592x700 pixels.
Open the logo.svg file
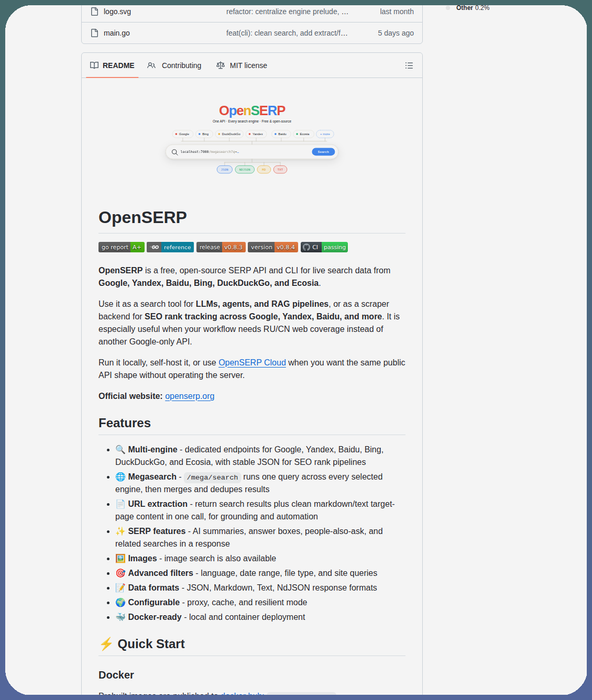click(x=117, y=12)
